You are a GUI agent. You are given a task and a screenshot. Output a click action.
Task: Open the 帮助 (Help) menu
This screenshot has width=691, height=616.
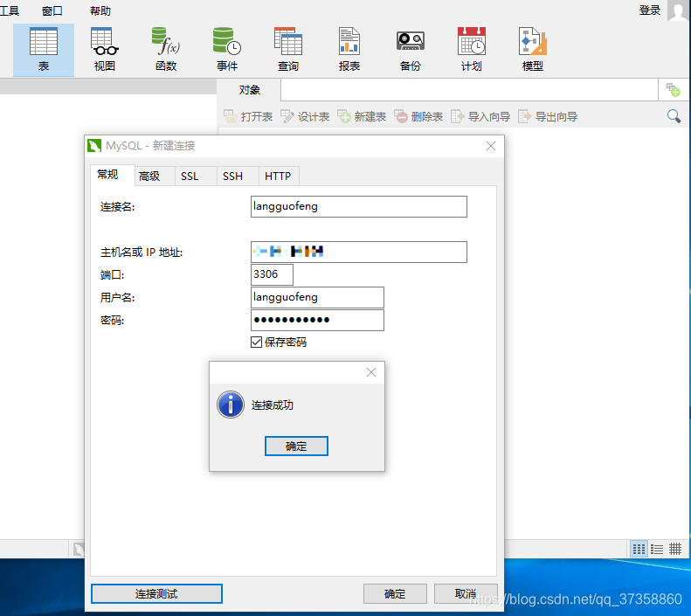100,10
